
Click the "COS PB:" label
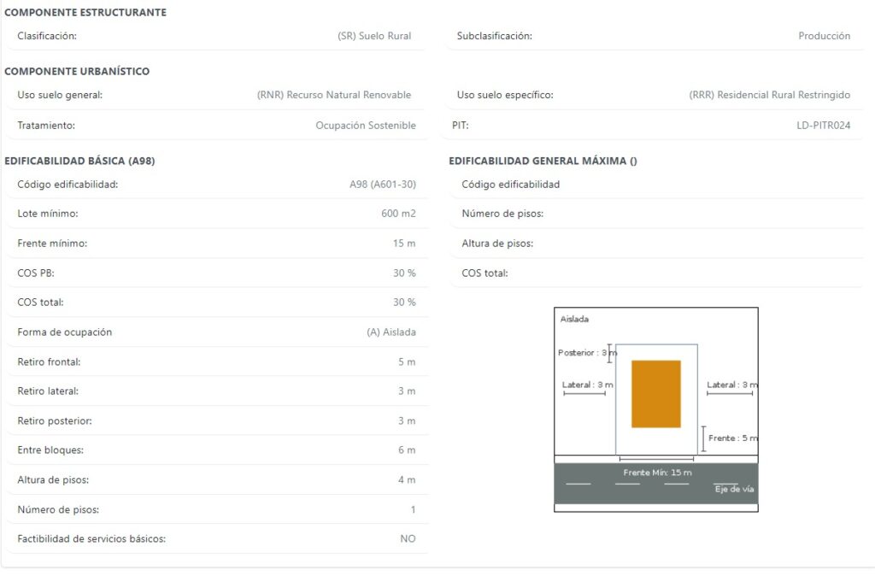tap(36, 273)
